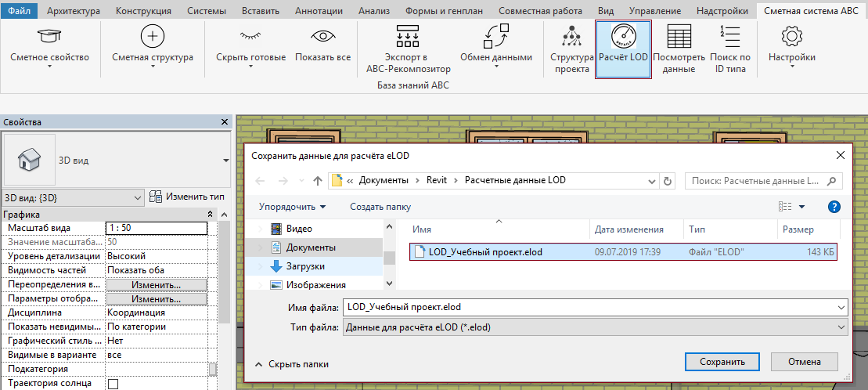The height and width of the screenshot is (390, 868).
Task: Click Посмотреть данные table icon
Action: click(679, 36)
